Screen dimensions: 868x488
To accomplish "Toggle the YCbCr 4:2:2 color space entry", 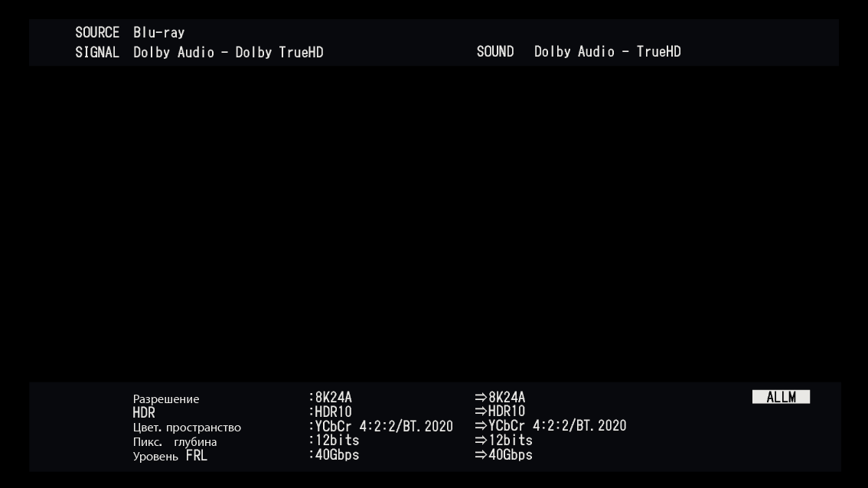I will point(382,425).
